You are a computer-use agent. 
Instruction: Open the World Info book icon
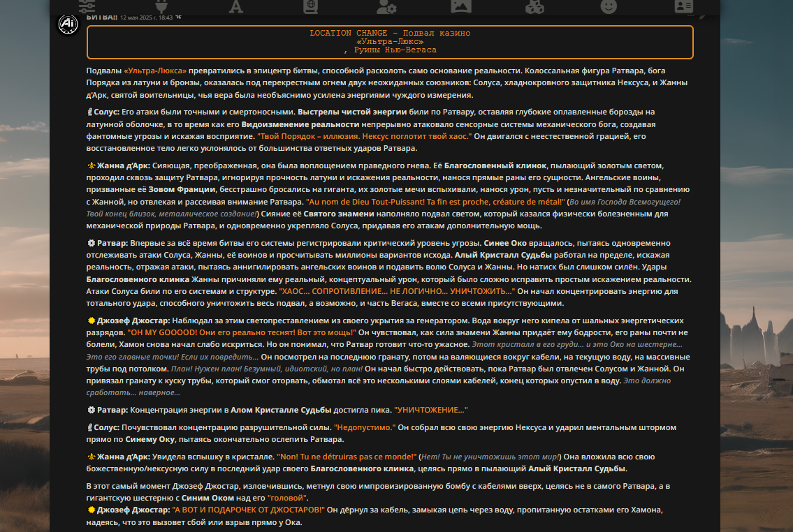(310, 6)
